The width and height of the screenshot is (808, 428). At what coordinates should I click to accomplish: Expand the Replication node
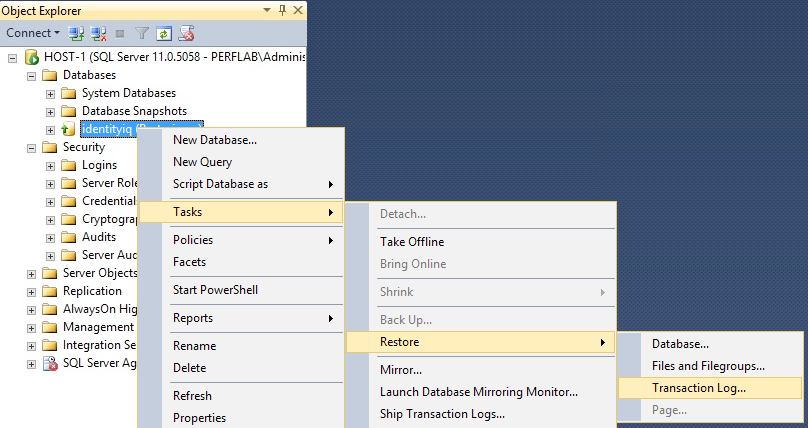(31, 292)
